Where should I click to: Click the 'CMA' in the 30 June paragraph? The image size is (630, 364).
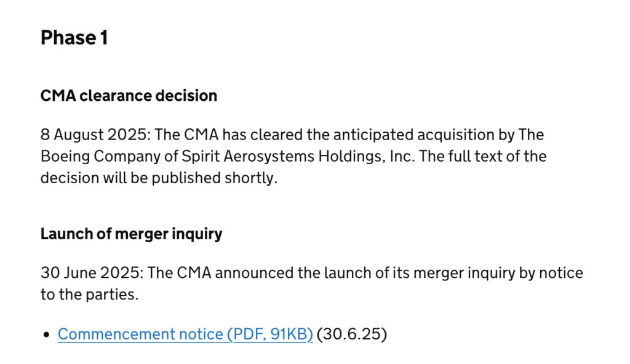194,273
